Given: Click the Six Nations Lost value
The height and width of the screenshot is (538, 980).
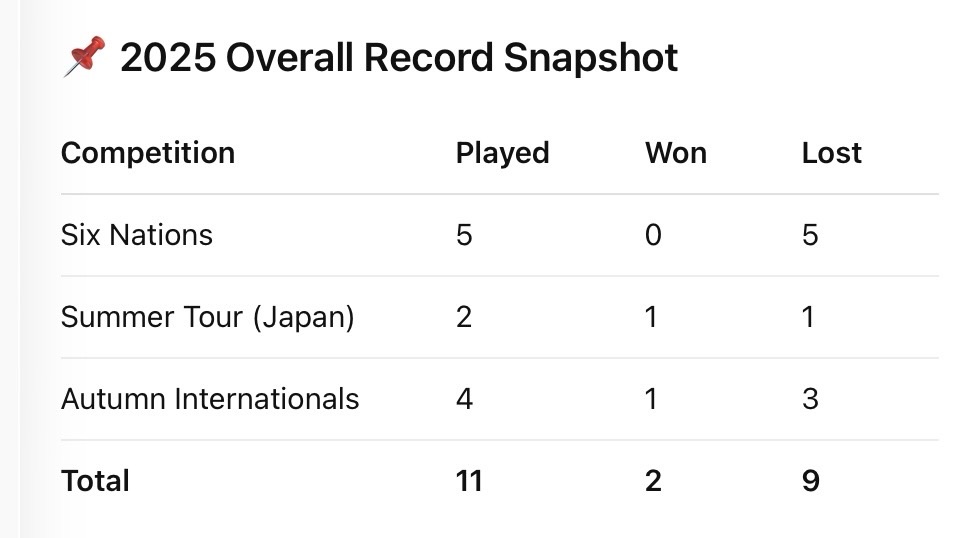Looking at the screenshot, I should pos(810,235).
